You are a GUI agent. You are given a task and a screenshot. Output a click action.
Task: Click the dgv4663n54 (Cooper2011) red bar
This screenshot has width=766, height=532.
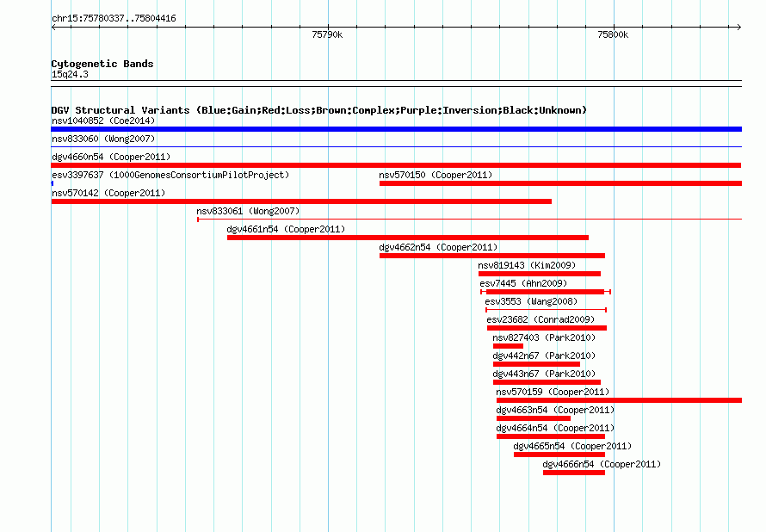(x=534, y=418)
